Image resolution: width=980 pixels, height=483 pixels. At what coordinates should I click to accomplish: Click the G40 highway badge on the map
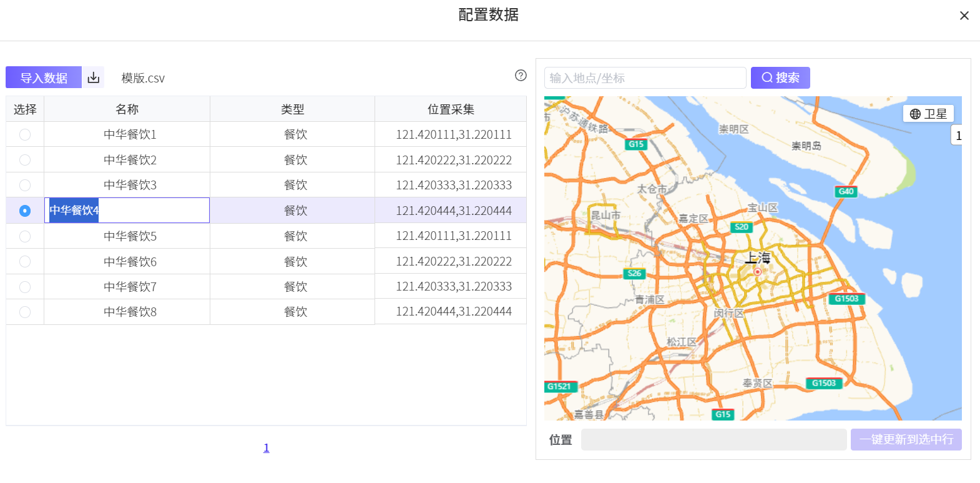pyautogui.click(x=846, y=191)
